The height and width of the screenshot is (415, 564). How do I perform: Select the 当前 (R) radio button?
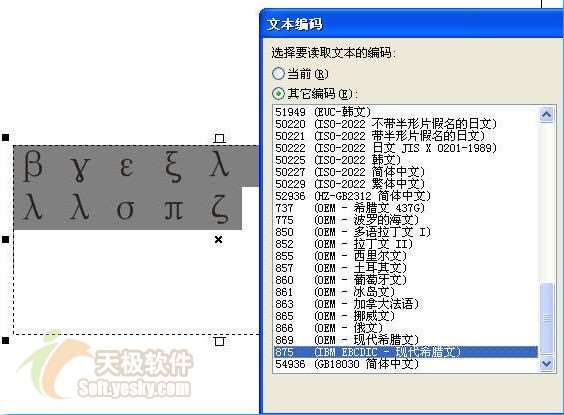tap(278, 74)
